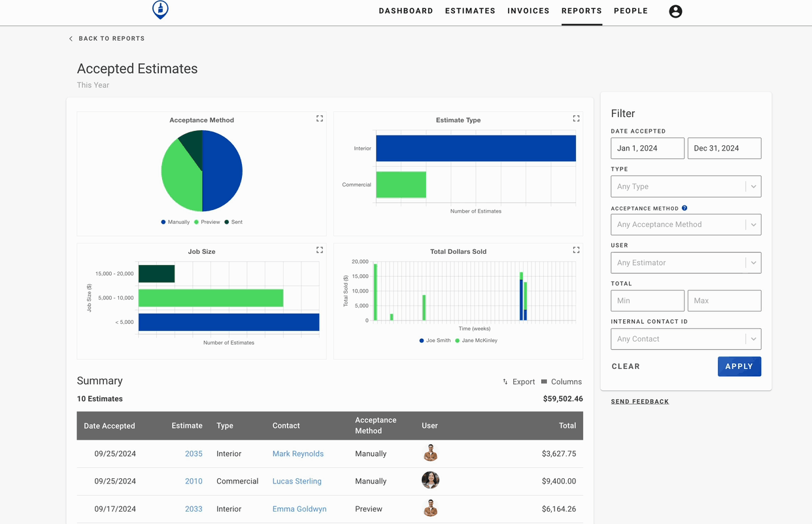This screenshot has height=524, width=812.
Task: Expand the Estimate Type chart fullscreen
Action: [576, 118]
